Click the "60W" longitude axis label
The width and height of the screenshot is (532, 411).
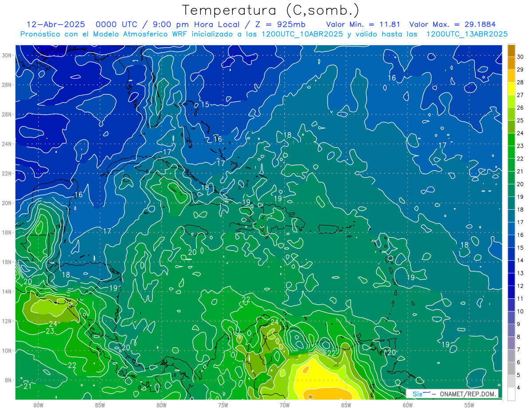pos(408,405)
